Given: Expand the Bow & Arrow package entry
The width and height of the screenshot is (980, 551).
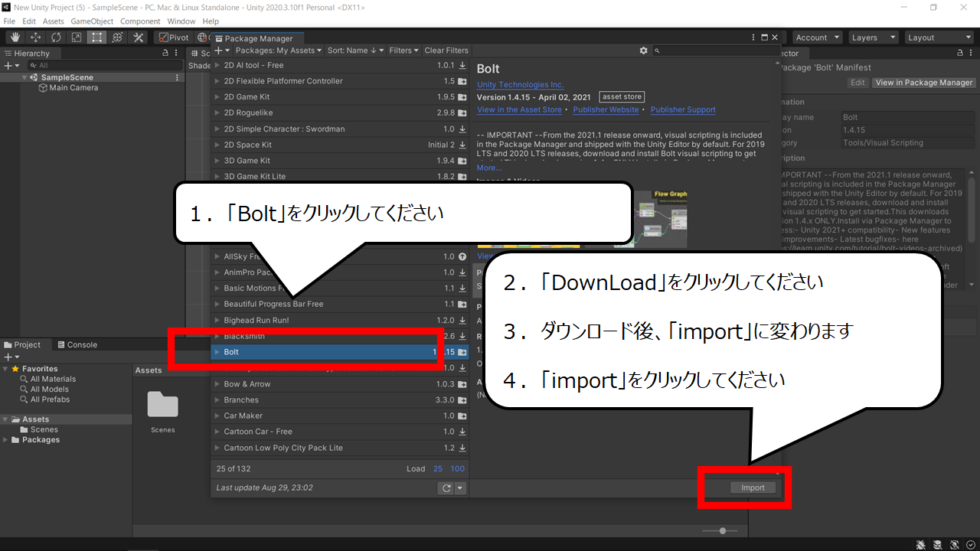Looking at the screenshot, I should coord(217,384).
